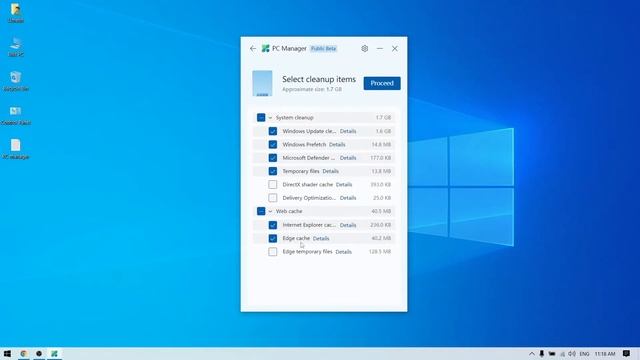Collapse the System cleanup section chevron
The width and height of the screenshot is (640, 360).
click(270, 118)
